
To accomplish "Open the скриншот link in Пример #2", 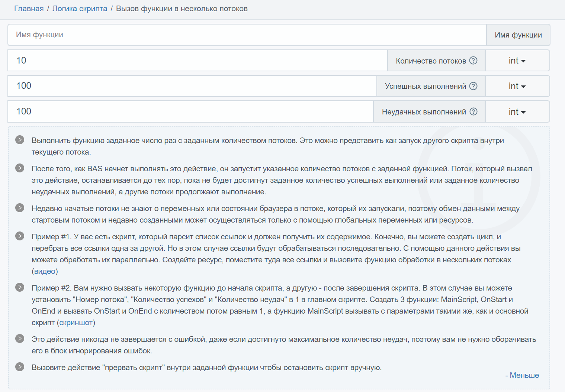I will point(76,323).
